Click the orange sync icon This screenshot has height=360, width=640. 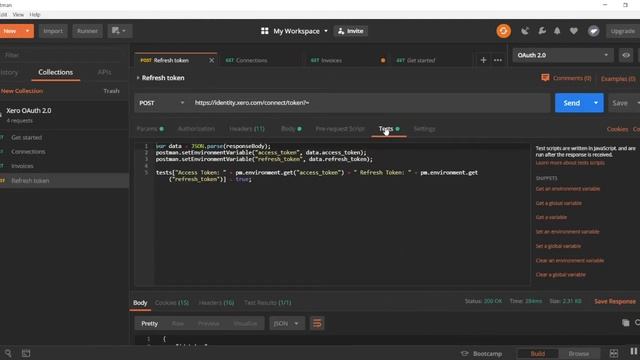[503, 31]
